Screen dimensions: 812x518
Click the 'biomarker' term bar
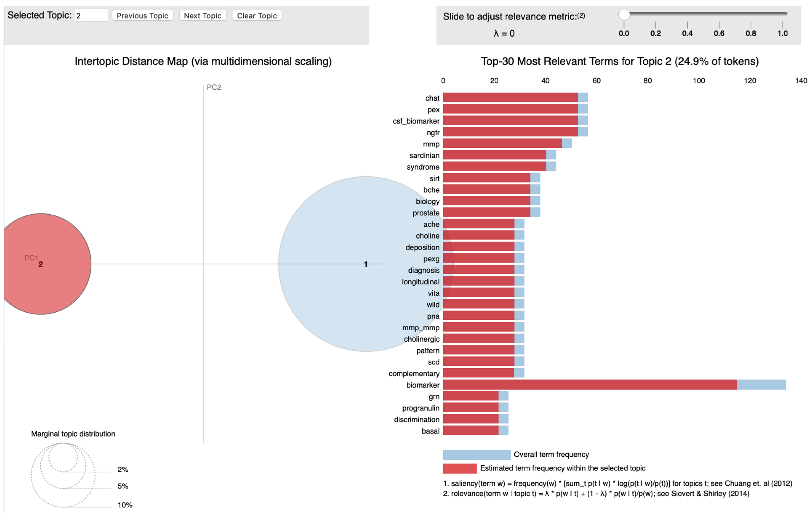[614, 385]
